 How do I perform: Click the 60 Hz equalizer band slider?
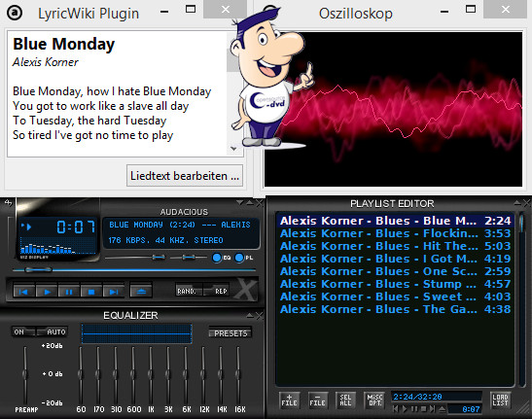[81, 374]
